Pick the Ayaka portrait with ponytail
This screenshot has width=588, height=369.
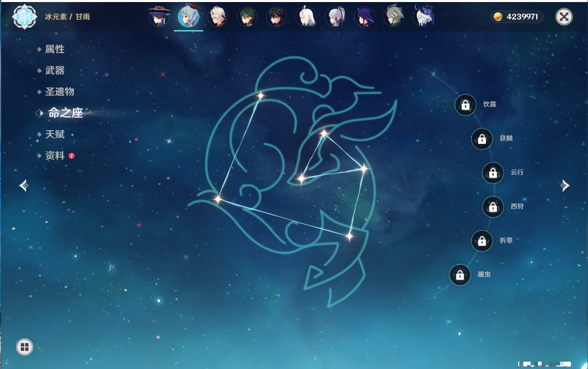pos(336,16)
